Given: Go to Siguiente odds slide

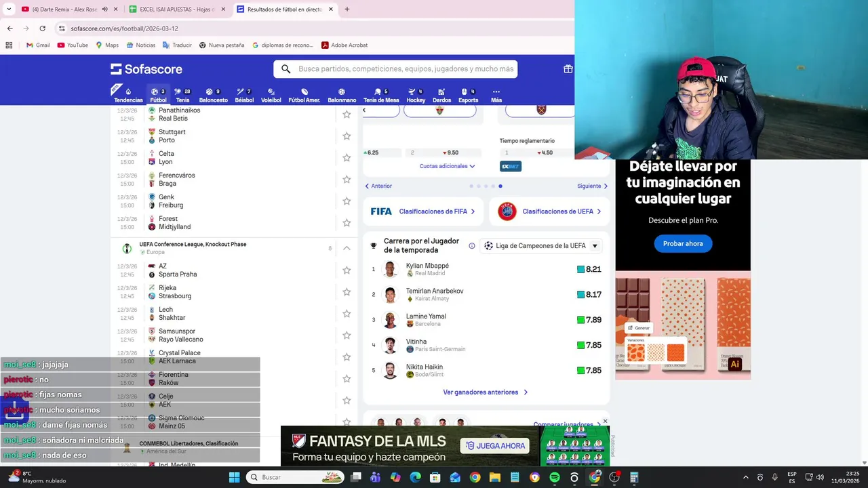Looking at the screenshot, I should (x=592, y=186).
